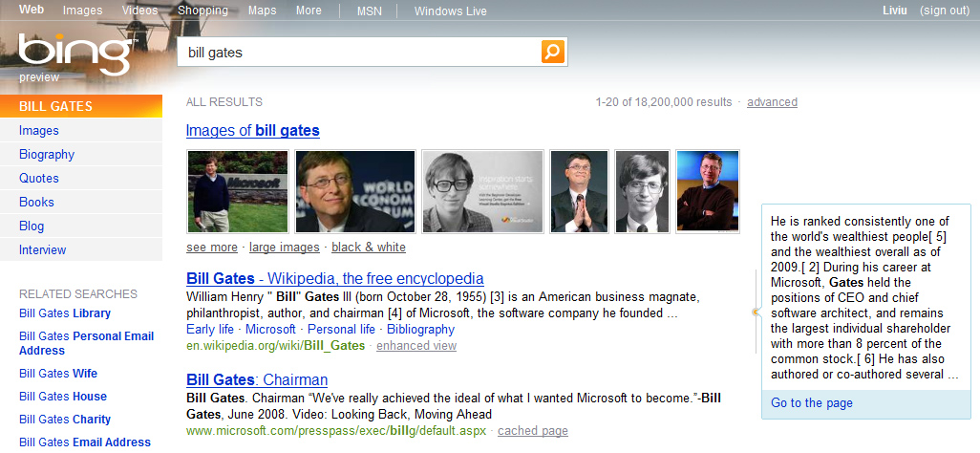The height and width of the screenshot is (453, 980).
Task: Jump to the Personal life section link
Action: coord(341,329)
